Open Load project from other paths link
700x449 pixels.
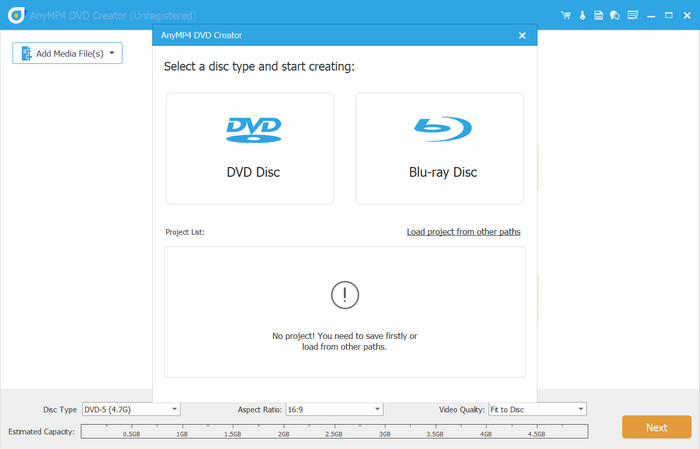point(463,232)
